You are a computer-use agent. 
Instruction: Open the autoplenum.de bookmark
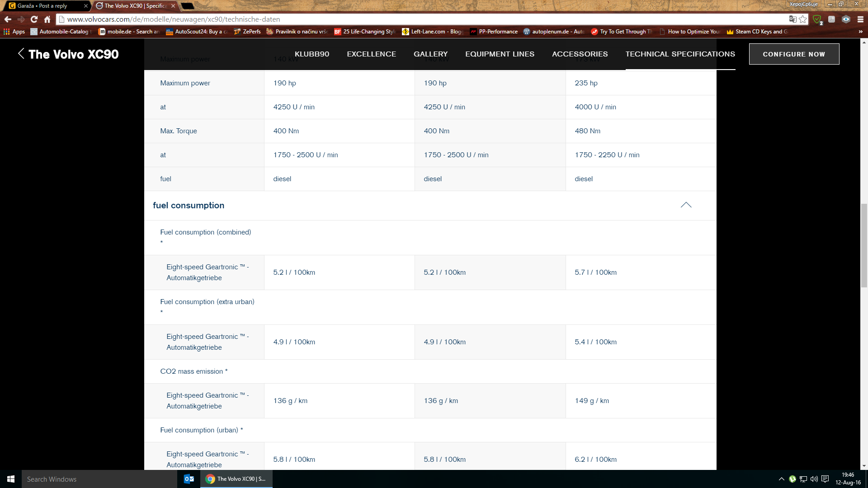click(554, 32)
